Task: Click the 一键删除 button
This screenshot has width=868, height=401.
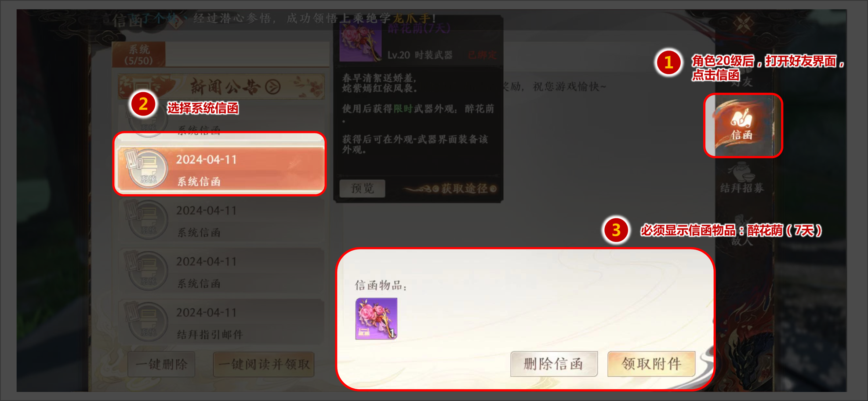Action: pos(161,364)
